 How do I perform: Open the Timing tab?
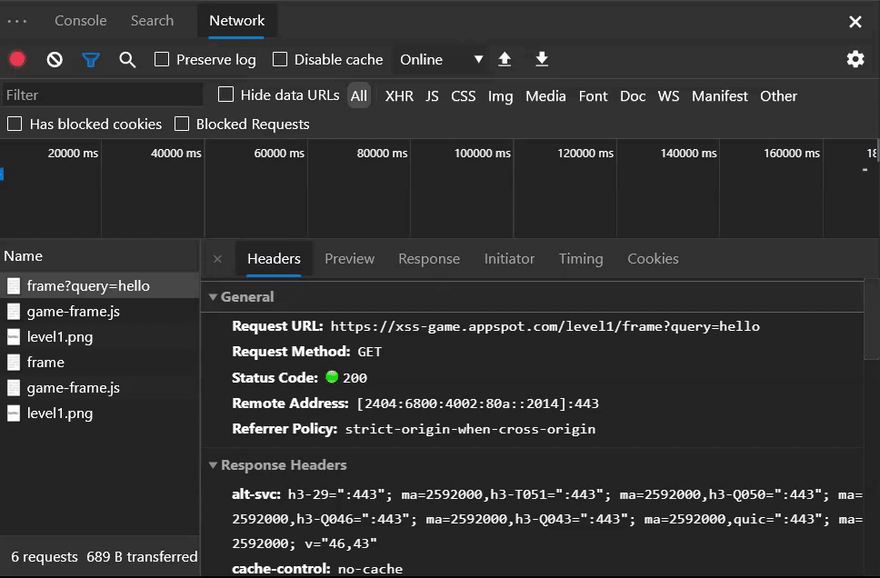(581, 259)
